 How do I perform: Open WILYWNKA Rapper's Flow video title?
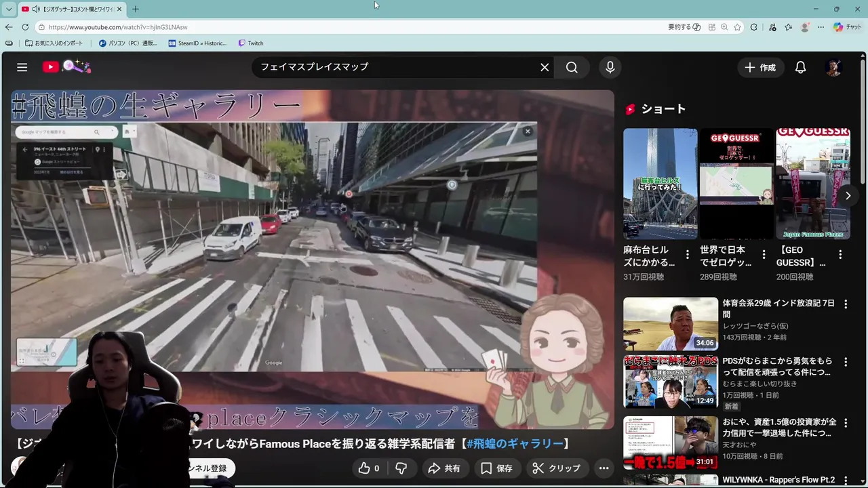(778, 480)
